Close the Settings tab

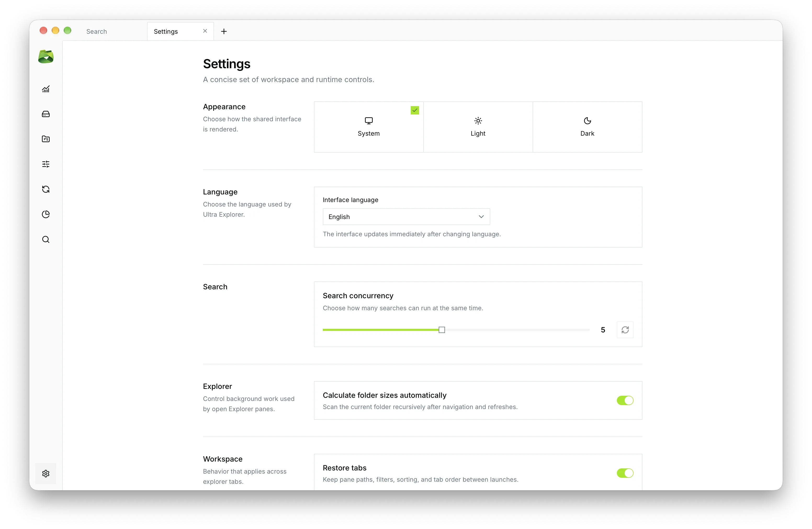[205, 31]
